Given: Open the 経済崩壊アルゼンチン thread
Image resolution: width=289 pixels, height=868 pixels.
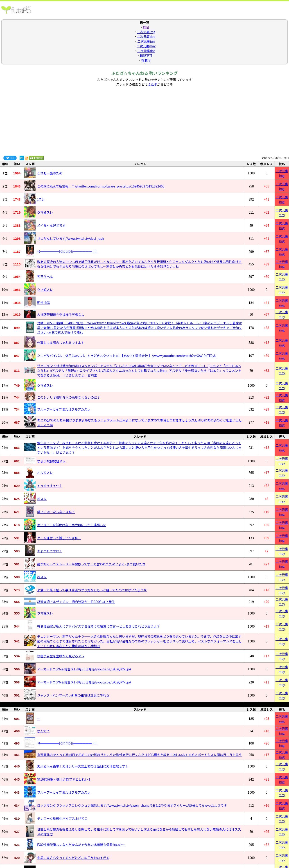Looking at the screenshot, I should (76, 602).
